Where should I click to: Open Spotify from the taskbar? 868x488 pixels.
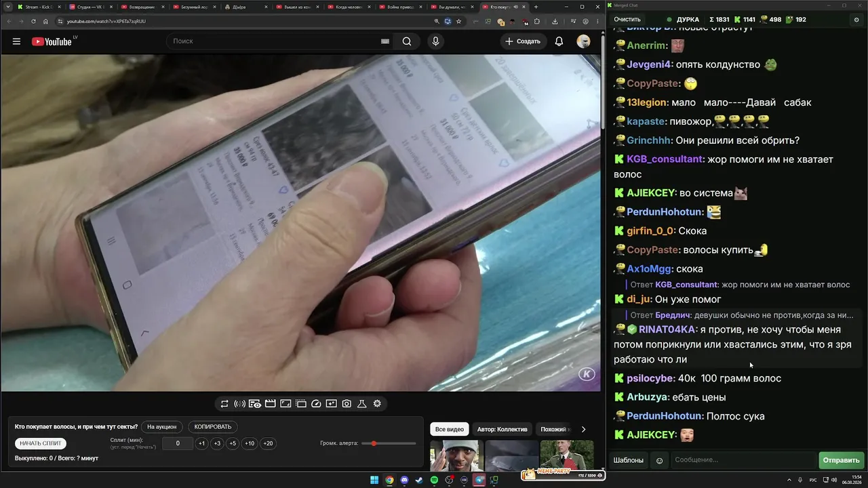[435, 481]
